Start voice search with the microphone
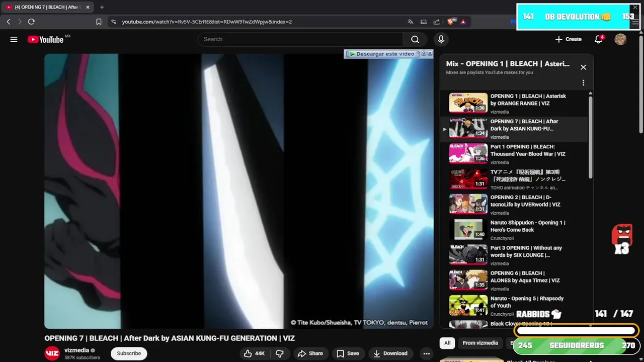Image resolution: width=644 pixels, height=362 pixels. coord(441,39)
